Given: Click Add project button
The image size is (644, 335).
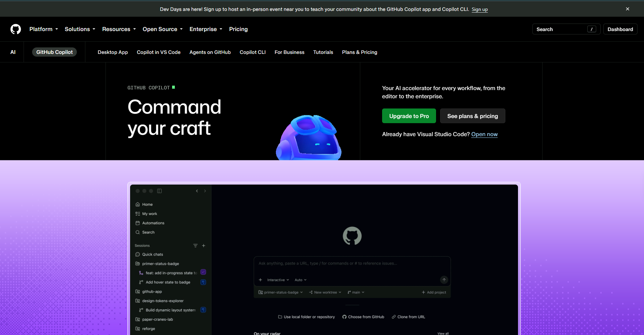Looking at the screenshot, I should 434,292.
